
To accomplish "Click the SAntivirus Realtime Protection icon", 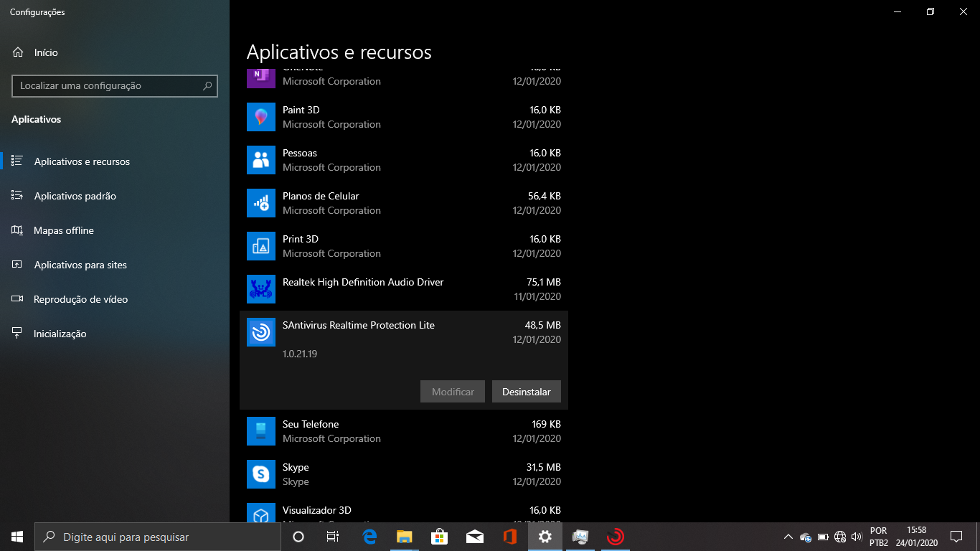I will pos(261,332).
